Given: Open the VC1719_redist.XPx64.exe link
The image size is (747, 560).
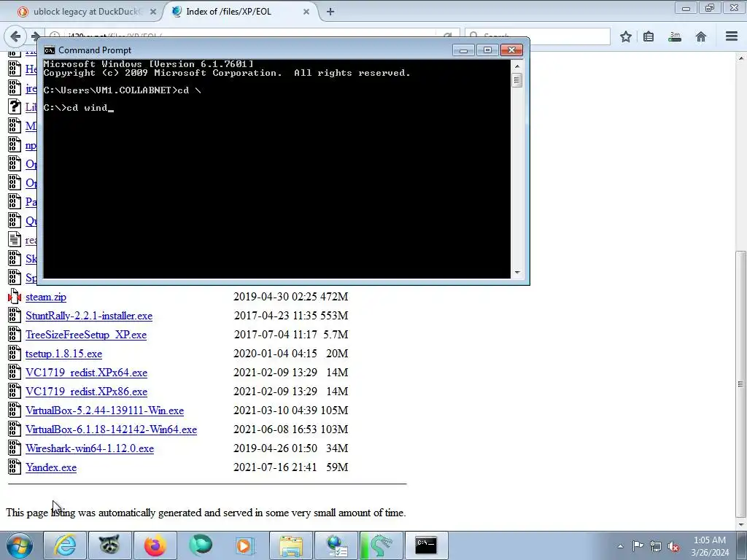Looking at the screenshot, I should 86,373.
